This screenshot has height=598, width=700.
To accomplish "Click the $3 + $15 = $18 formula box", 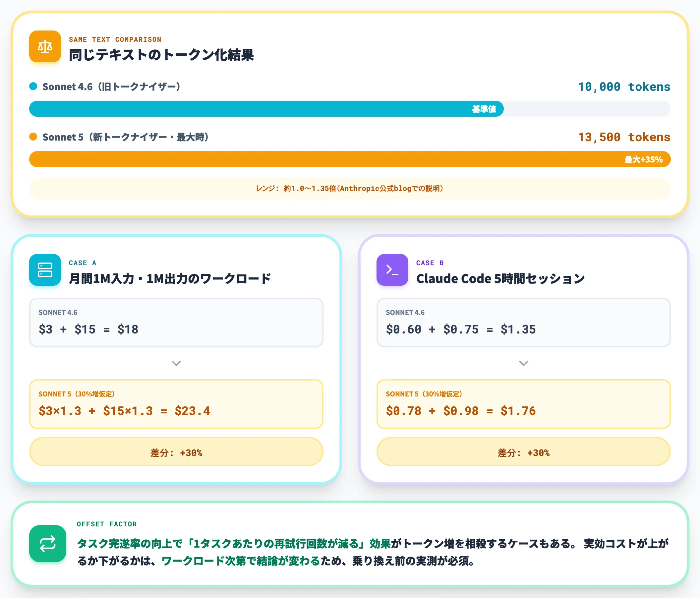I will pyautogui.click(x=176, y=323).
